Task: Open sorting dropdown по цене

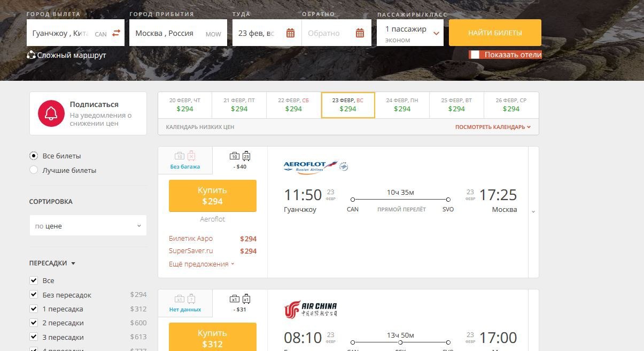Action: tap(88, 226)
